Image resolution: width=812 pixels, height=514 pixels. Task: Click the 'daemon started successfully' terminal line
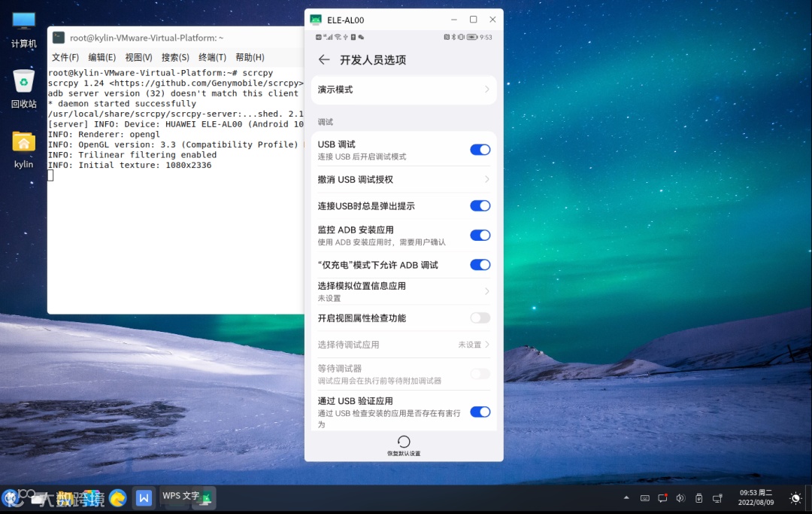click(122, 104)
